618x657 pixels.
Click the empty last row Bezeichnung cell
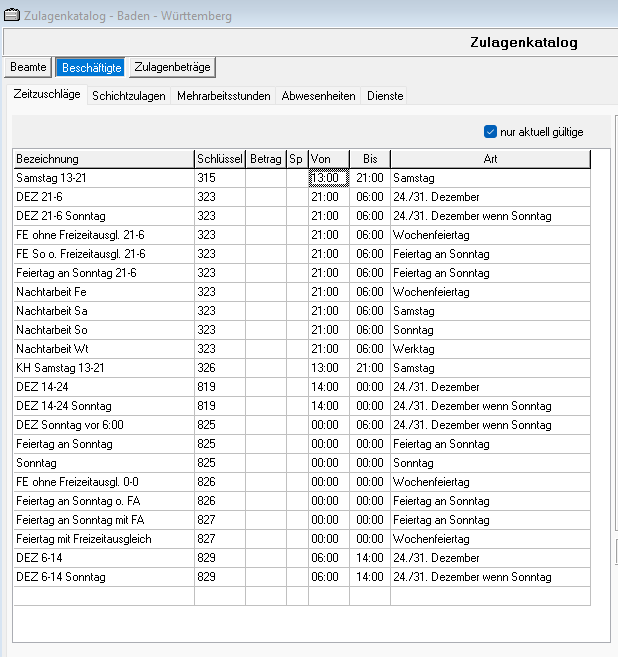pos(103,596)
